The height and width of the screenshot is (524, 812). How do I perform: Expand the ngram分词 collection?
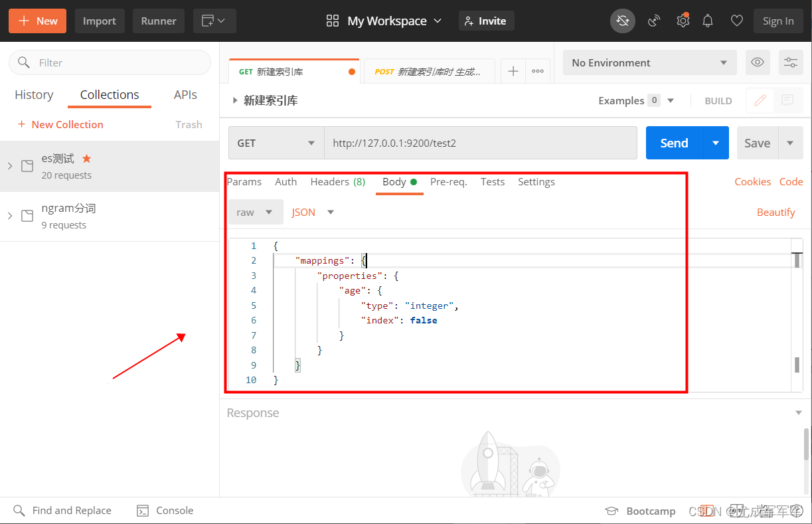coord(9,216)
